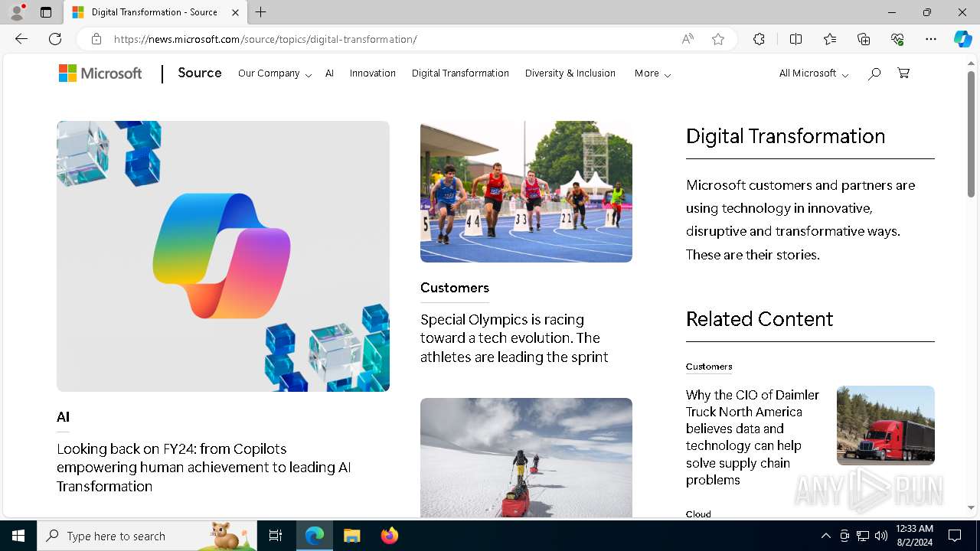Open Daimler Truck CIO article
Screen dimensions: 980x551
[x=753, y=437]
